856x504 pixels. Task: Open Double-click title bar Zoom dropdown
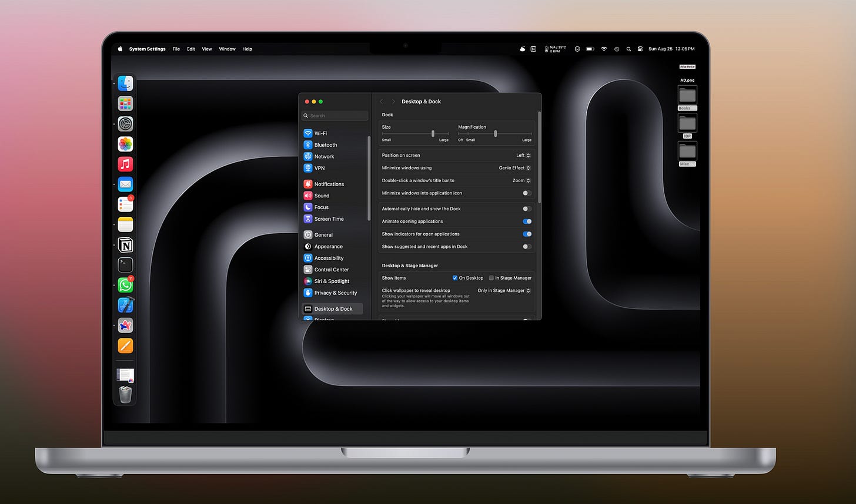click(521, 180)
